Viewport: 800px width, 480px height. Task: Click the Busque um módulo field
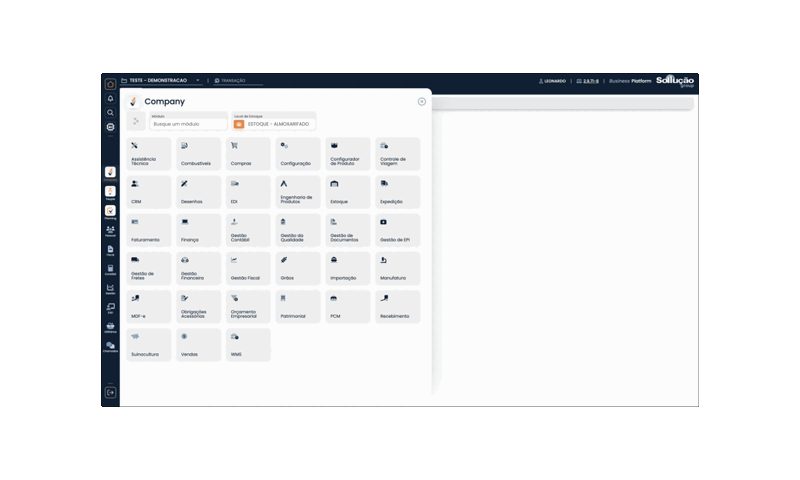tap(188, 124)
